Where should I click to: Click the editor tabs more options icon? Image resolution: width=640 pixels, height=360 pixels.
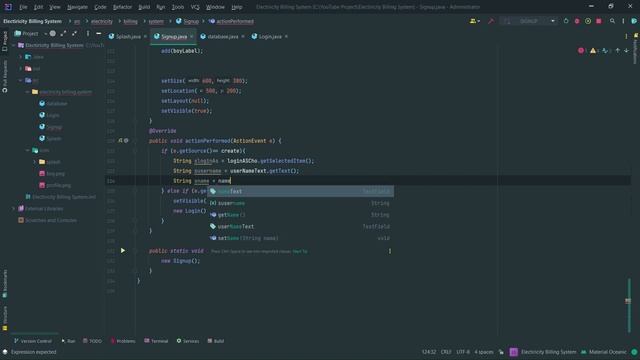pos(626,36)
